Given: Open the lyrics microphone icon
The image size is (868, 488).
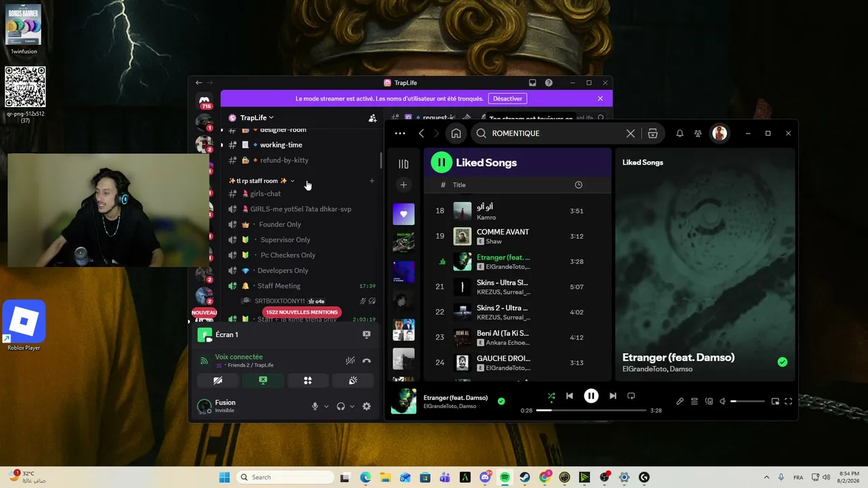Looking at the screenshot, I should pos(679,401).
